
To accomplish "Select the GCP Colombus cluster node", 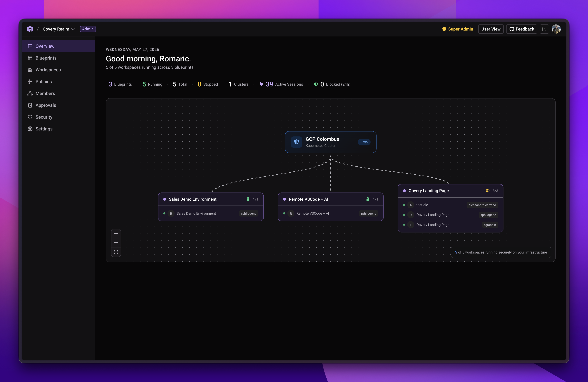I will click(331, 142).
